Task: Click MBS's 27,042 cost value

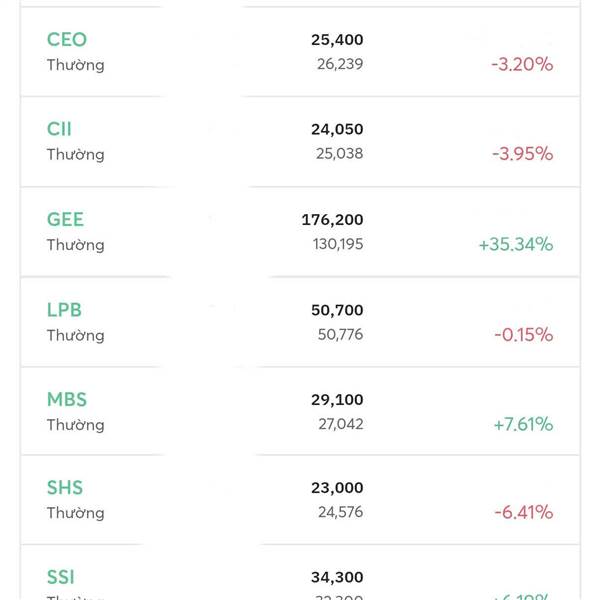Action: pos(340,424)
